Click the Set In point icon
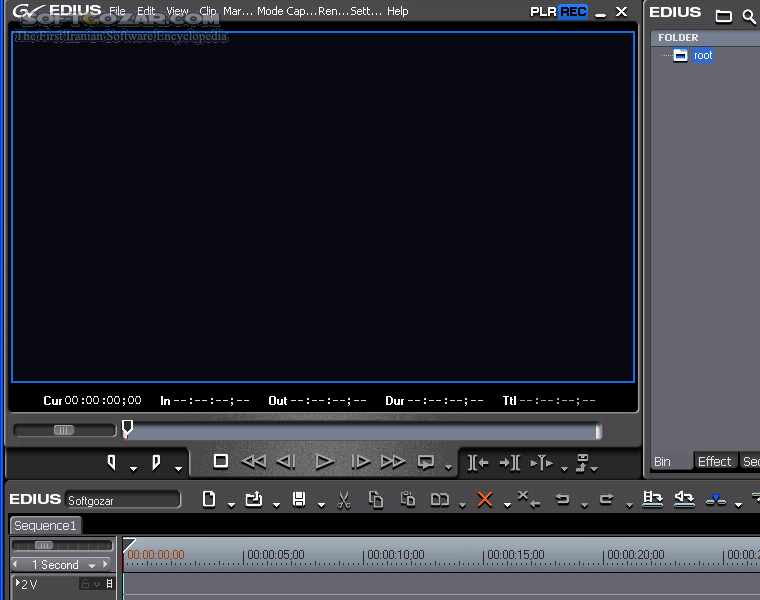The image size is (760, 600). 112,462
